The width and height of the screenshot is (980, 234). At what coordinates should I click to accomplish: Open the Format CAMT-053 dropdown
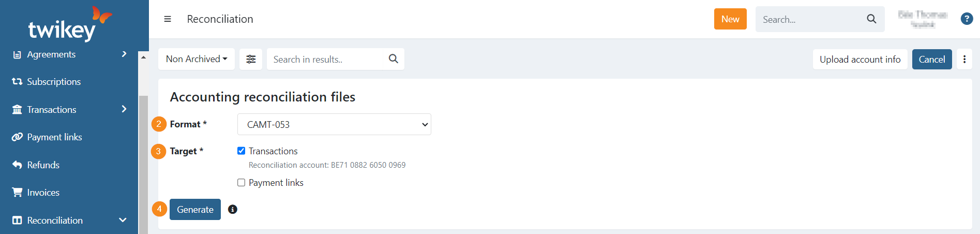(x=334, y=124)
